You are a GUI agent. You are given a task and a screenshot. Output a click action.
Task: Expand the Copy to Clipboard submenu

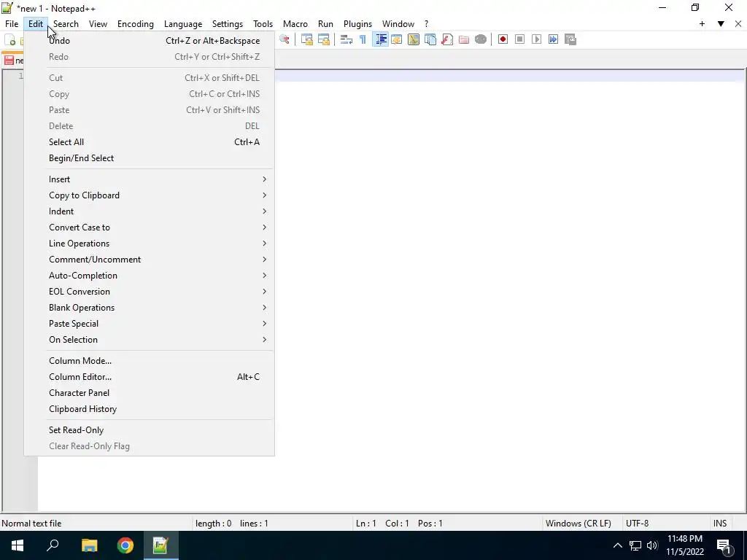point(149,195)
